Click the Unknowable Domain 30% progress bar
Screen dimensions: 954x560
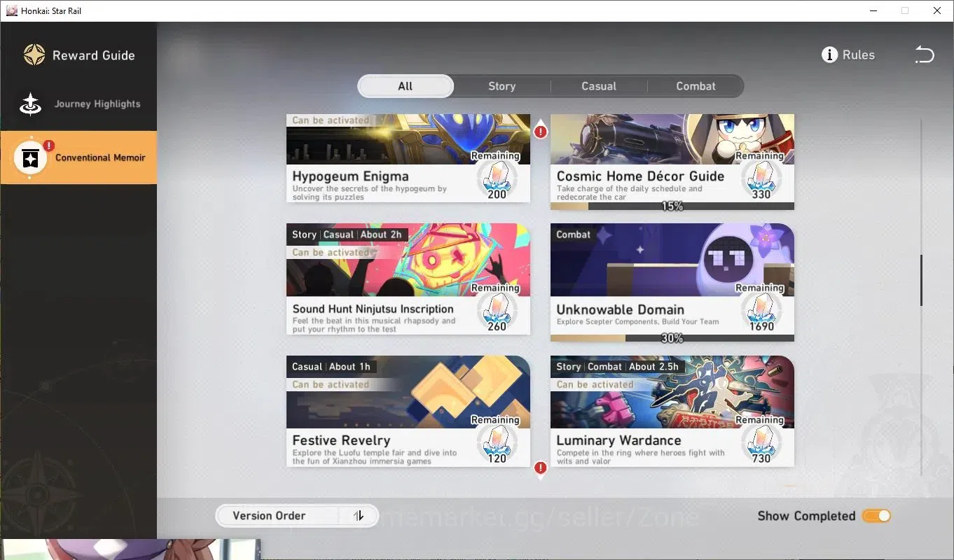(672, 338)
